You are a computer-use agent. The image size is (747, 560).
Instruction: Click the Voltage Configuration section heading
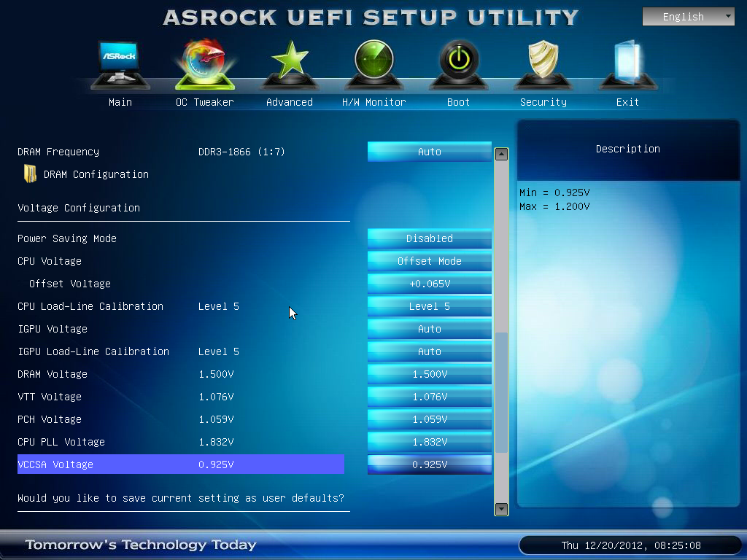coord(79,208)
